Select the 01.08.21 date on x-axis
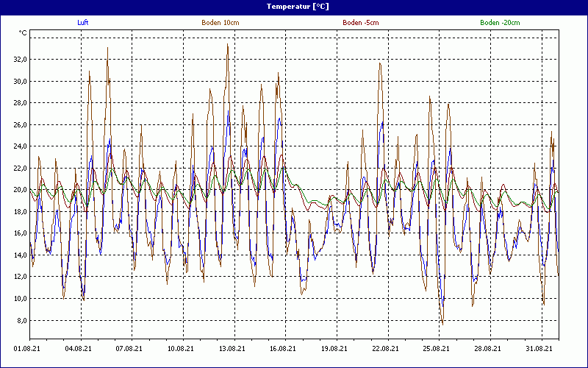 [x=27, y=349]
